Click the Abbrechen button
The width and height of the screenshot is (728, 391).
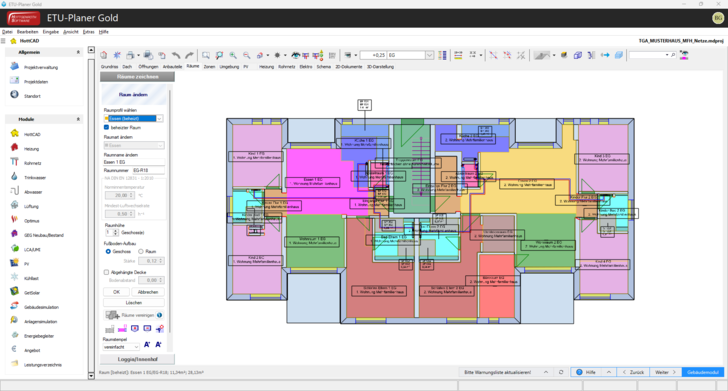point(148,292)
